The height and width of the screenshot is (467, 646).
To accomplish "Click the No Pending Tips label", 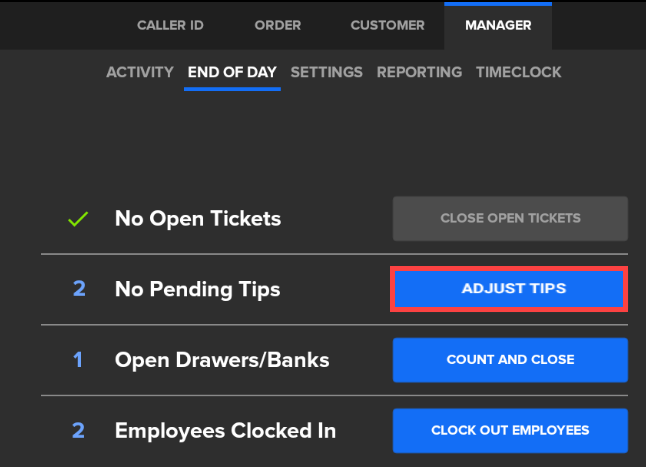I will 197,290.
